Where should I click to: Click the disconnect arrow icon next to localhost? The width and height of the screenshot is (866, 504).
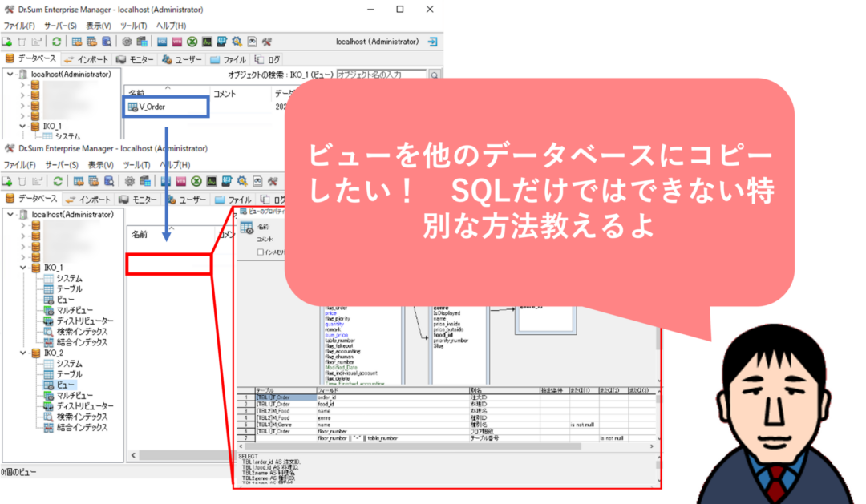(433, 41)
